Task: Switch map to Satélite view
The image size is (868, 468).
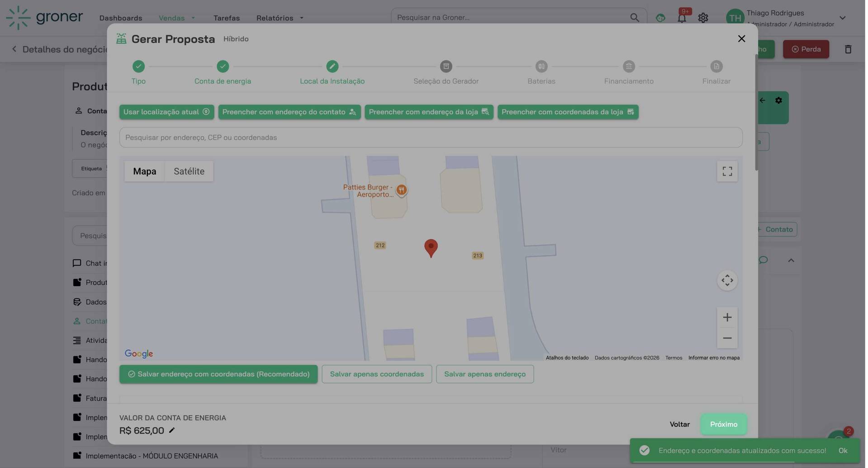Action: coord(189,171)
